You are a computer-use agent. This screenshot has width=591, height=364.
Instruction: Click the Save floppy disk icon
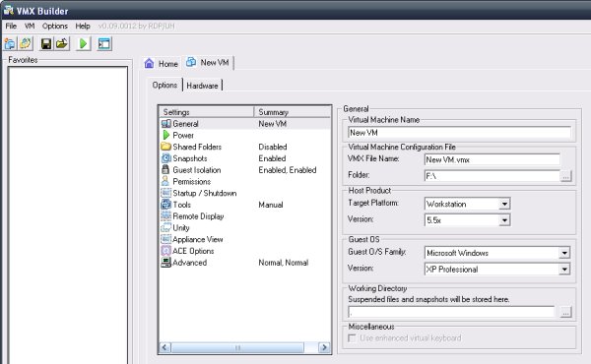click(46, 43)
